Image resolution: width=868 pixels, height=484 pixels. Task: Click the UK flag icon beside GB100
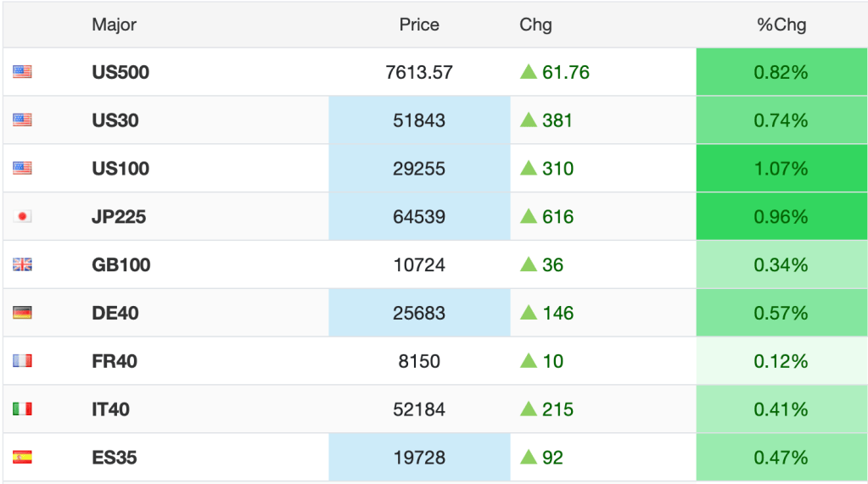22,264
